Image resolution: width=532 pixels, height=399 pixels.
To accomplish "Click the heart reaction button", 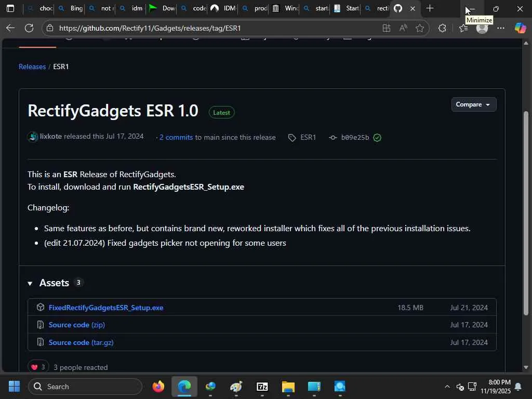I will point(38,367).
